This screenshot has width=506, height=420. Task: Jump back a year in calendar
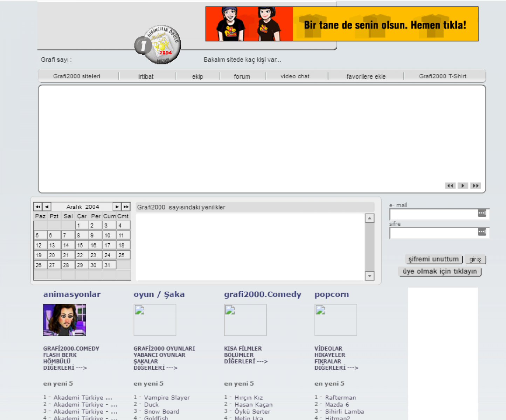[38, 207]
